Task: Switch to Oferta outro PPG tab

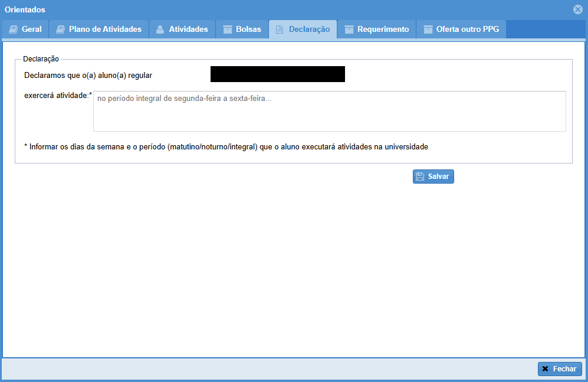Action: coord(467,30)
